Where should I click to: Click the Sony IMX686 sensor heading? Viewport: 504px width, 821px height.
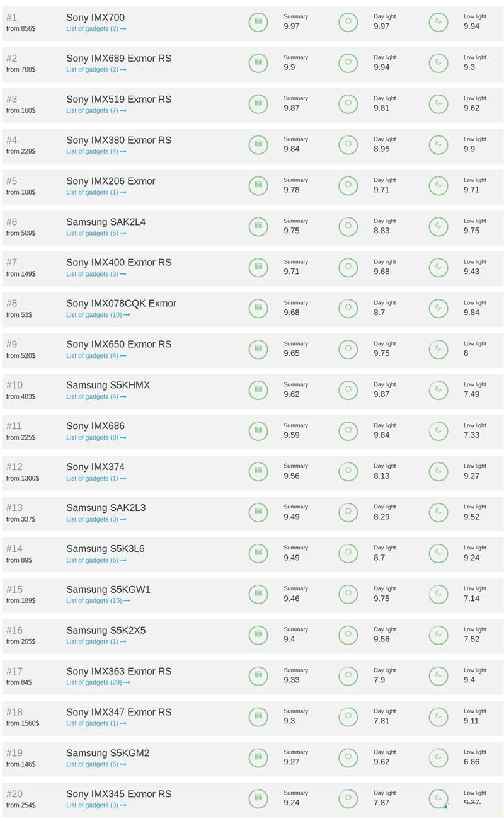[x=95, y=426]
